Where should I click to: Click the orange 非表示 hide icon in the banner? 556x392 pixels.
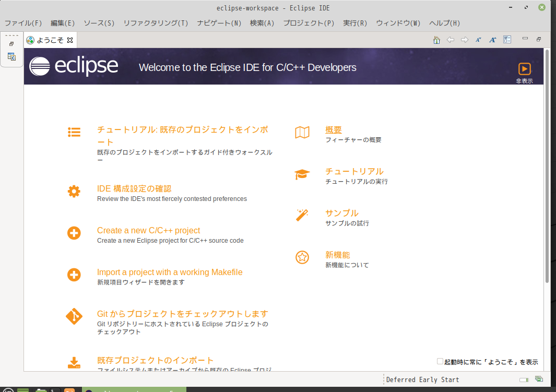[525, 69]
